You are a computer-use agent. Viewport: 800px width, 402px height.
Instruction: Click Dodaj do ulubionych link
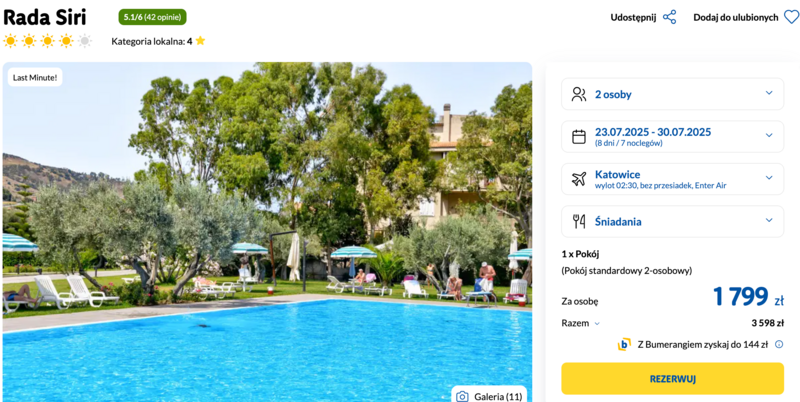[736, 17]
